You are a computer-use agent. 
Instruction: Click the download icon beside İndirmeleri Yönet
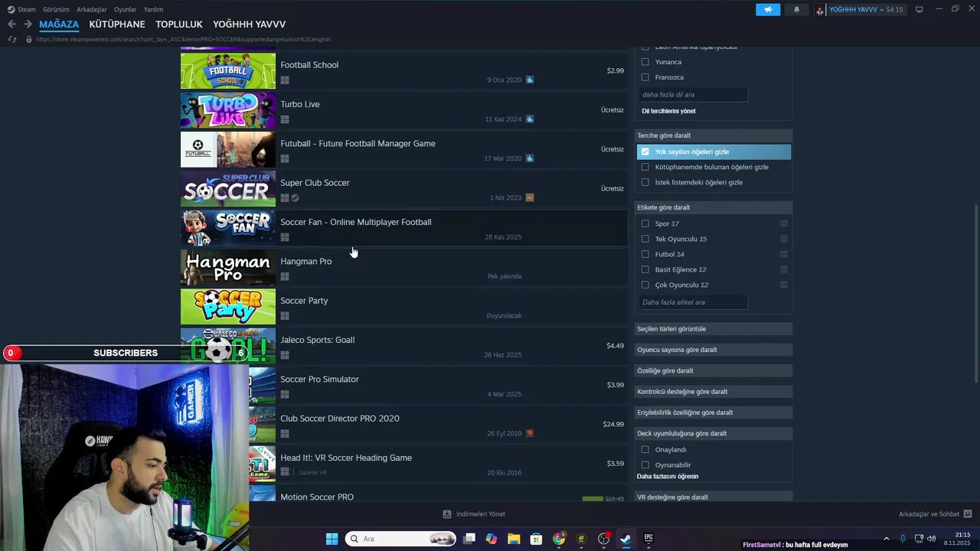pyautogui.click(x=447, y=514)
